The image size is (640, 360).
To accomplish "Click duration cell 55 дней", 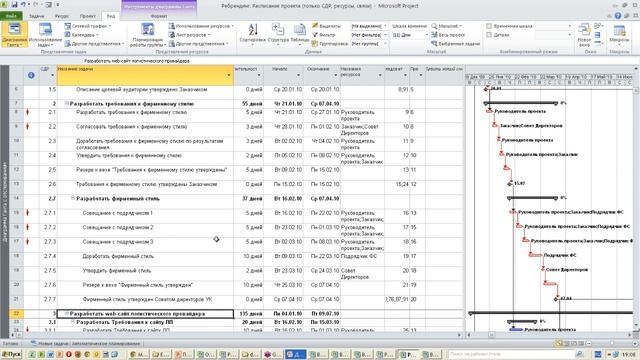I will (249, 104).
